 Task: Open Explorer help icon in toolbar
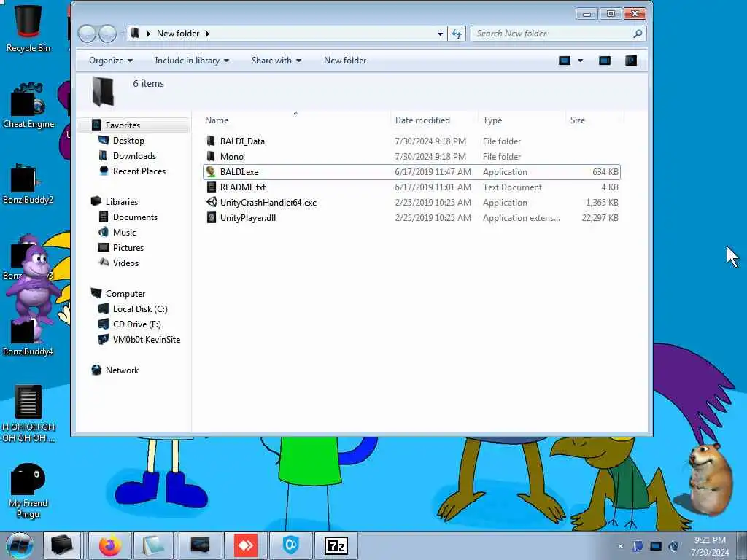click(x=631, y=61)
